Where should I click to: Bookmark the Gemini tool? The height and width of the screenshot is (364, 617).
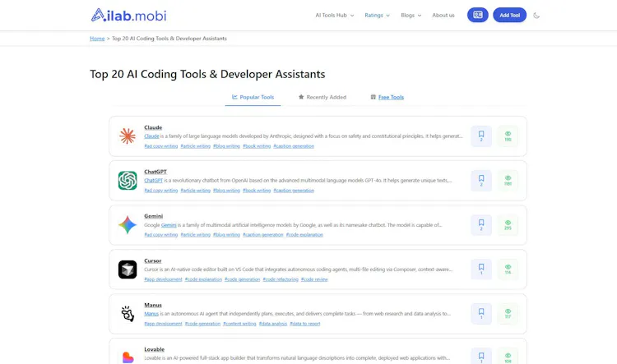pos(481,225)
